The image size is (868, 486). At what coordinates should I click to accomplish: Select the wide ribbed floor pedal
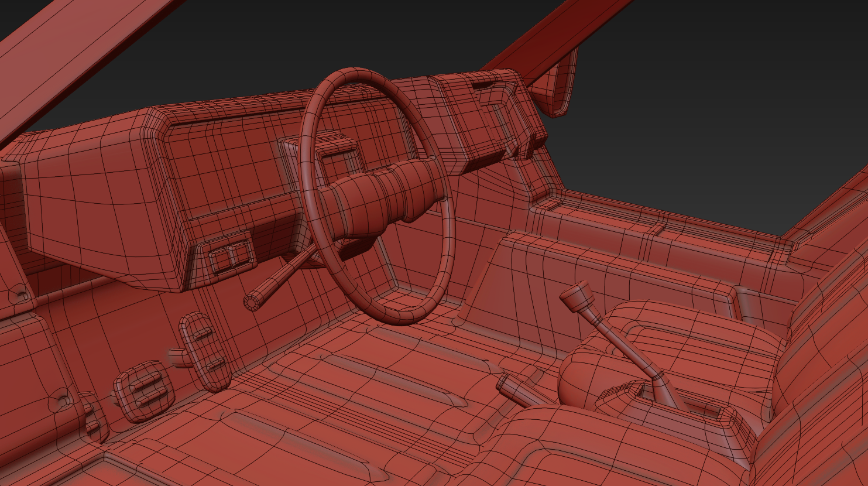click(x=143, y=391)
